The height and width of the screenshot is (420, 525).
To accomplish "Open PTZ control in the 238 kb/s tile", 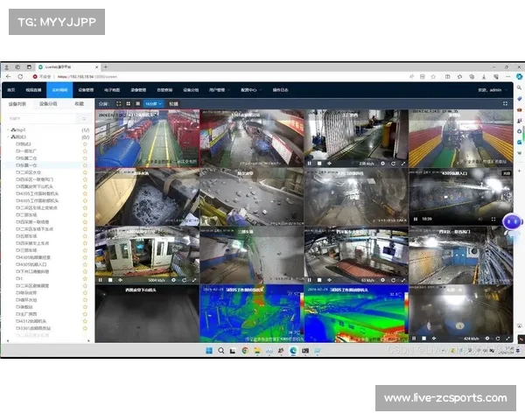I will point(330,164).
